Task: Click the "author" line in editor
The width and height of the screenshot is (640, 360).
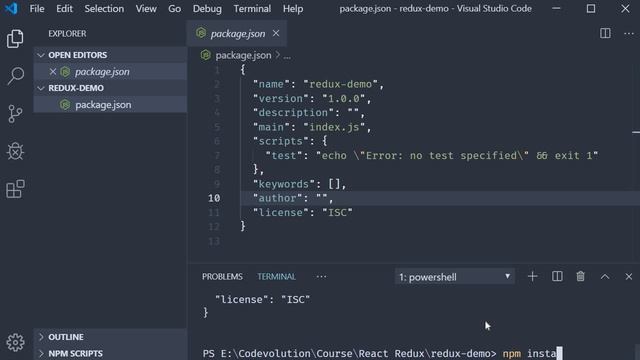Action: [x=293, y=198]
